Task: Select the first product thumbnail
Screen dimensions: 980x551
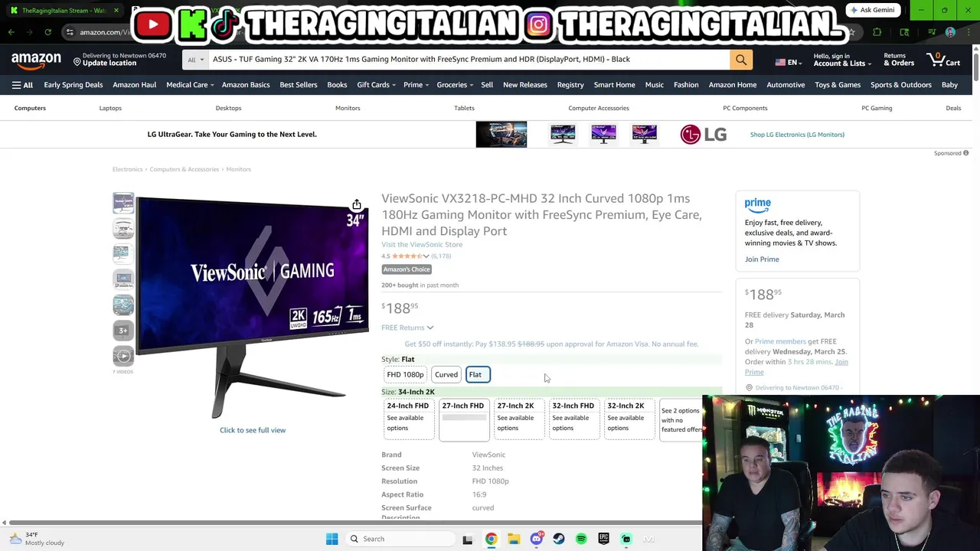Action: click(123, 203)
